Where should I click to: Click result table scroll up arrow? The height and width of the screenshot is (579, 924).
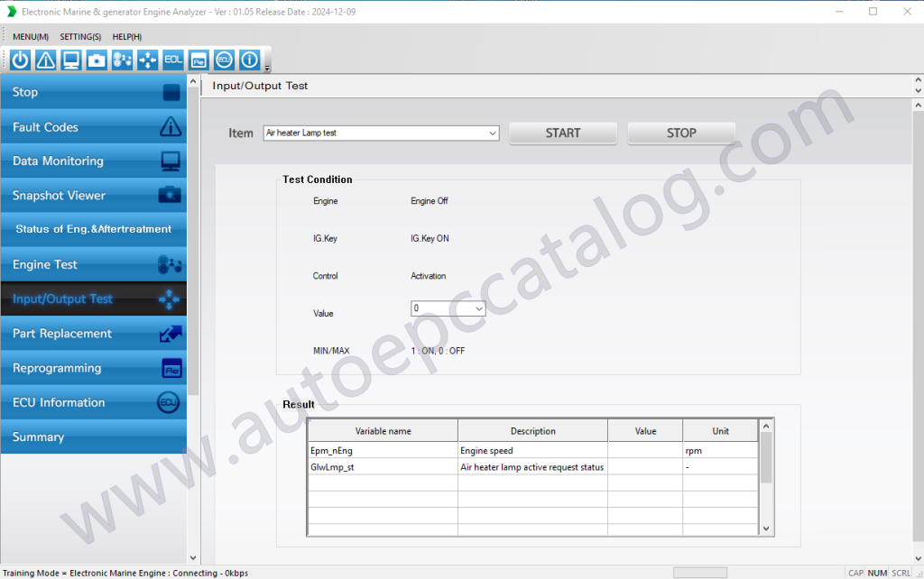coord(766,426)
